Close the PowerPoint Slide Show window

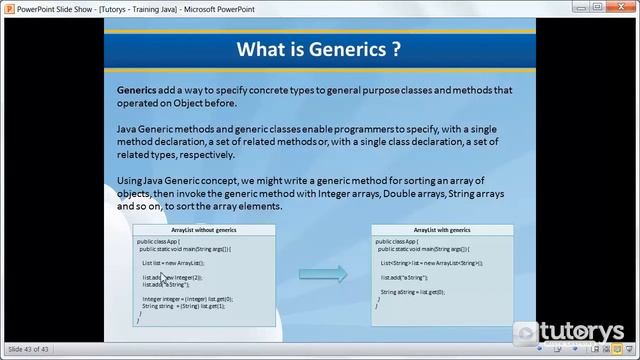tap(621, 7)
